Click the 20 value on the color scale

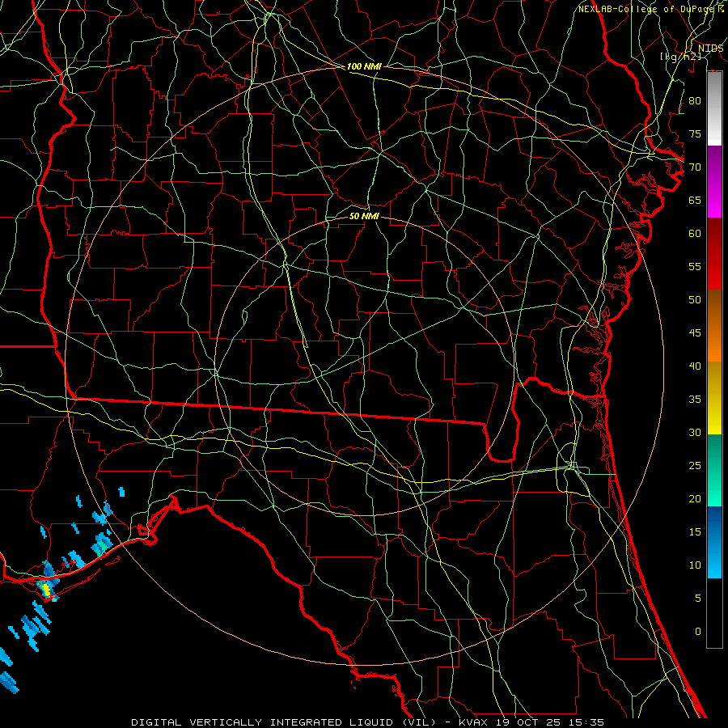tap(695, 498)
